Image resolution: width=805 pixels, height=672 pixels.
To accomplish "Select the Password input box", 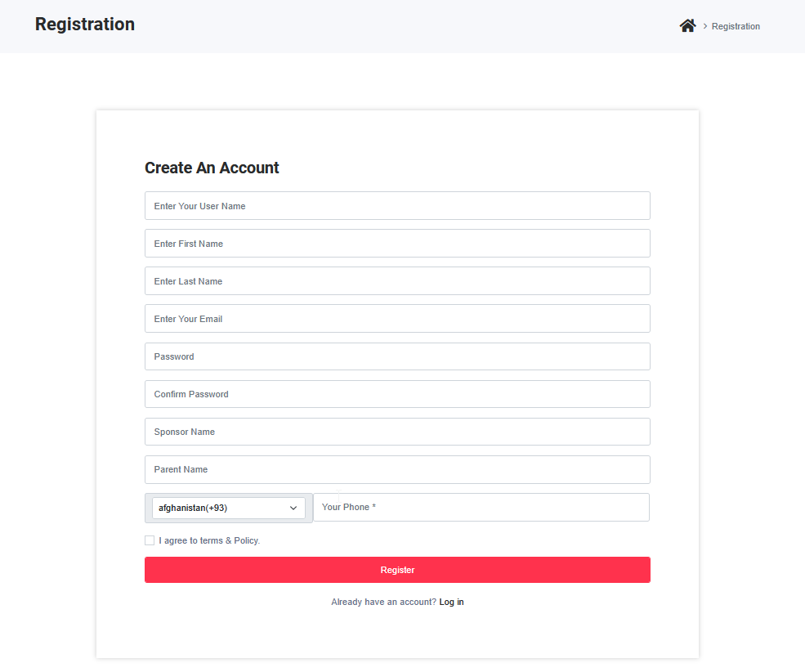I will click(x=397, y=356).
